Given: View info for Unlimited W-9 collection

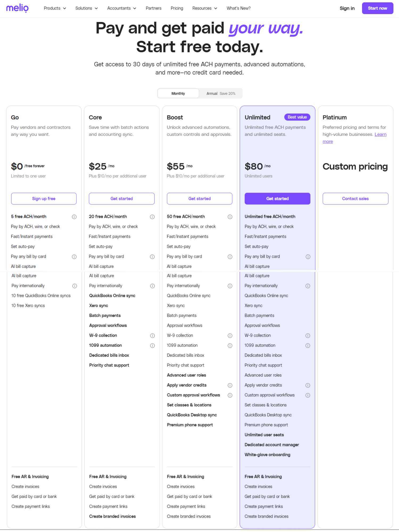Looking at the screenshot, I should click(x=308, y=336).
